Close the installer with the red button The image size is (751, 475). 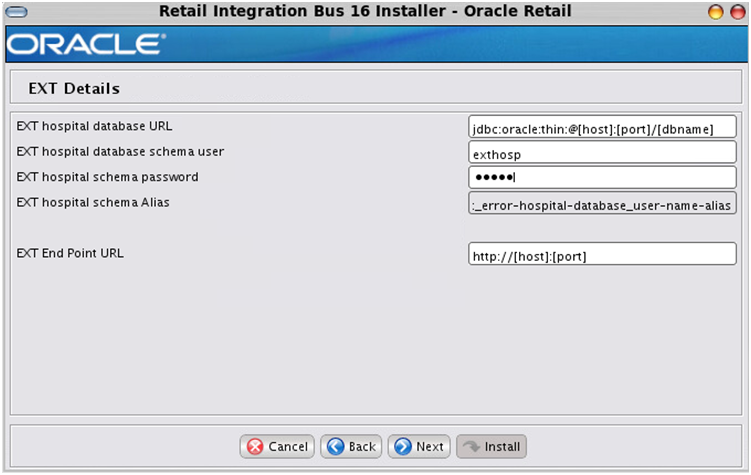737,11
